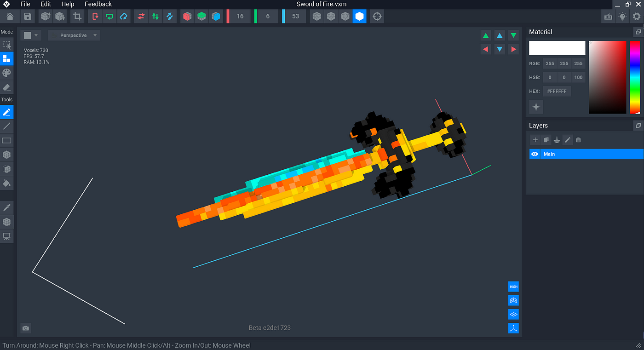Image resolution: width=644 pixels, height=350 pixels.
Task: Select the eyedropper color picker tool
Action: click(x=7, y=208)
